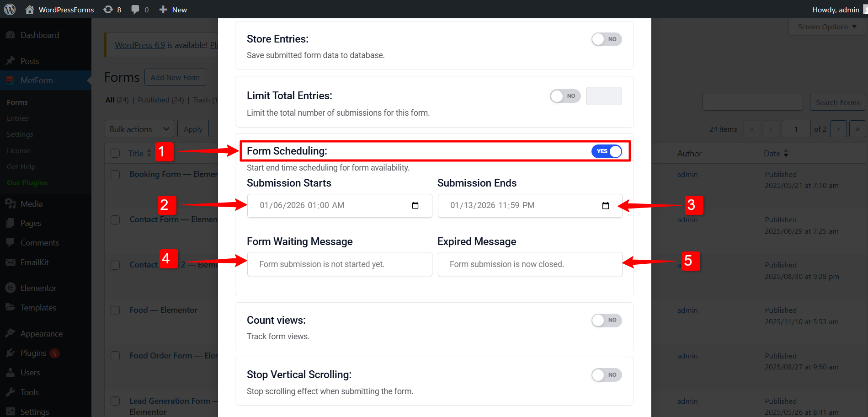868x417 pixels.
Task: Open the Bulk actions dropdown
Action: click(x=139, y=129)
